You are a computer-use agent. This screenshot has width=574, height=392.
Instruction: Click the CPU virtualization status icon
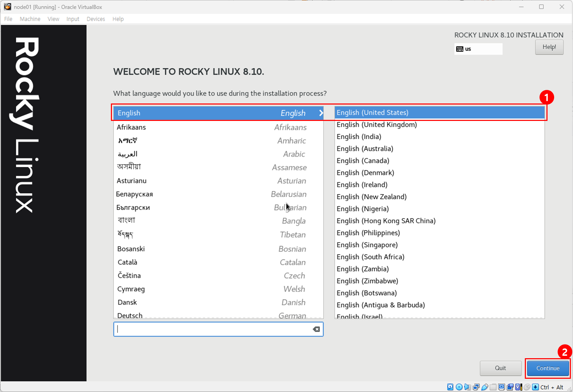tap(519, 387)
